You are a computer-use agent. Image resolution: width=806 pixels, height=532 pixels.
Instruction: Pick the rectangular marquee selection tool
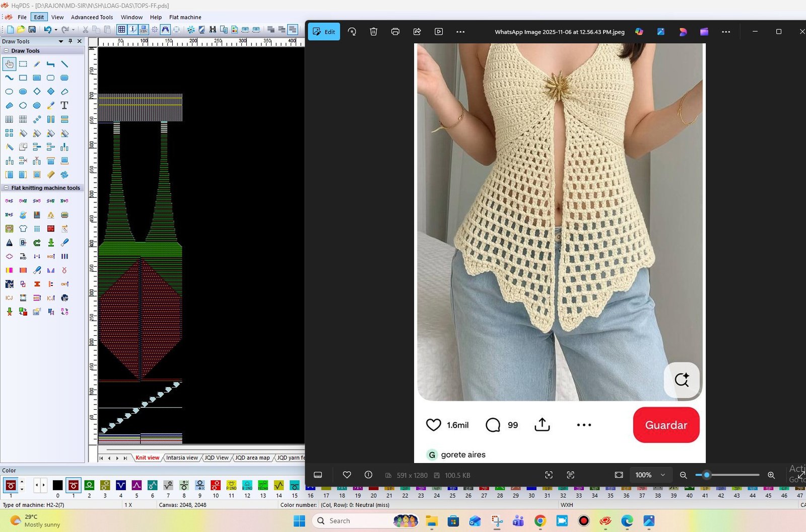23,64
